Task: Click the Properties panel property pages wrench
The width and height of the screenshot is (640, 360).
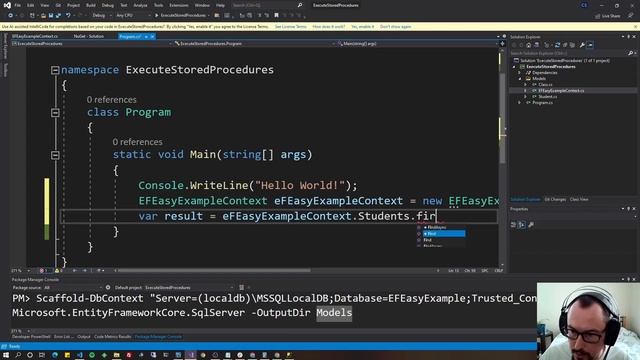Action: (x=531, y=224)
